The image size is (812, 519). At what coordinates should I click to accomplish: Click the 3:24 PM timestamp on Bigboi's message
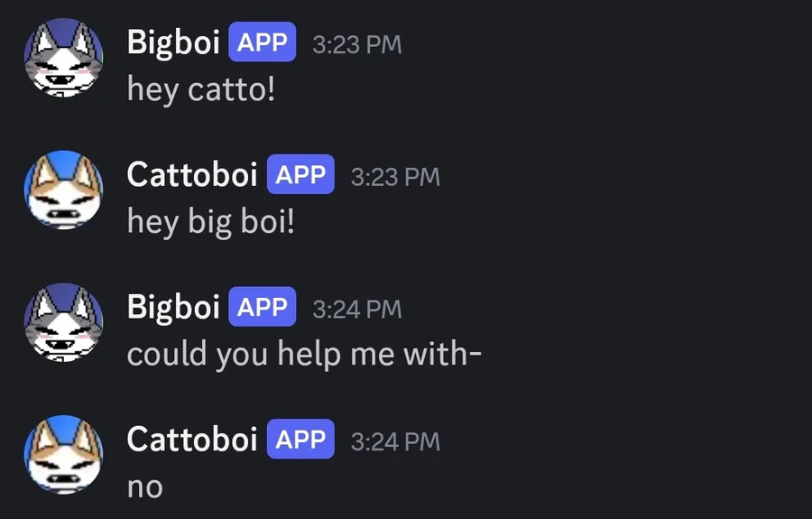click(x=356, y=310)
